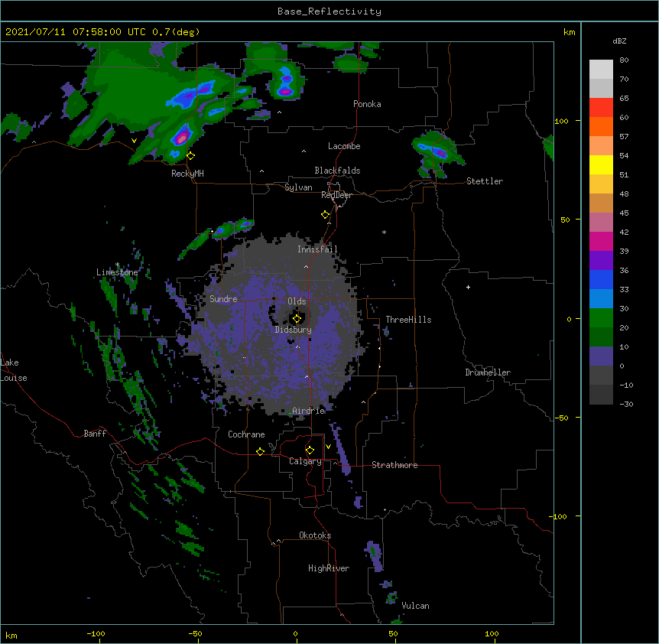This screenshot has height=644, width=659.
Task: Click the Vulcan city label
Action: pyautogui.click(x=415, y=606)
